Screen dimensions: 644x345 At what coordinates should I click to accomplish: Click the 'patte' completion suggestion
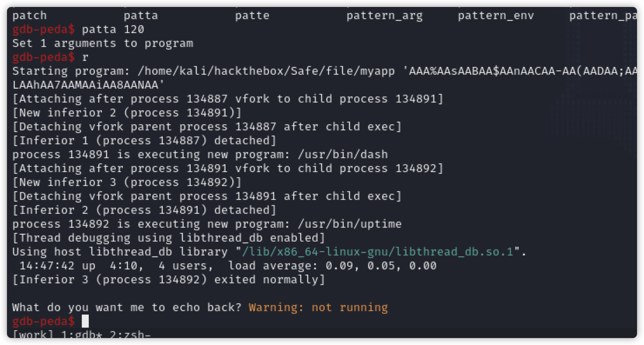[252, 16]
